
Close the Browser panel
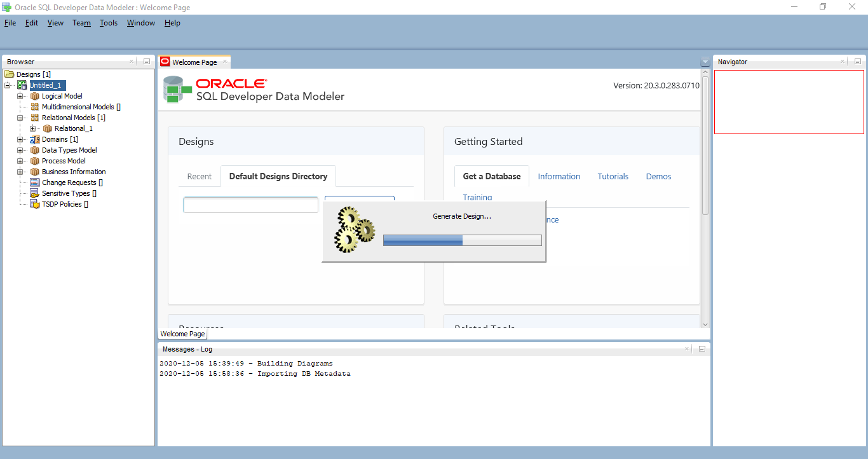132,62
